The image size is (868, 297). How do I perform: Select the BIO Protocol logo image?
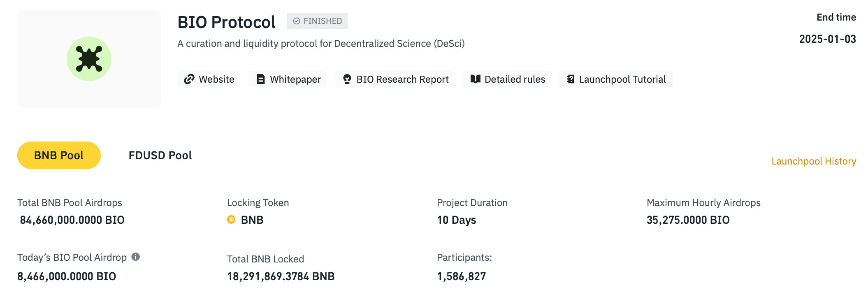tap(89, 59)
